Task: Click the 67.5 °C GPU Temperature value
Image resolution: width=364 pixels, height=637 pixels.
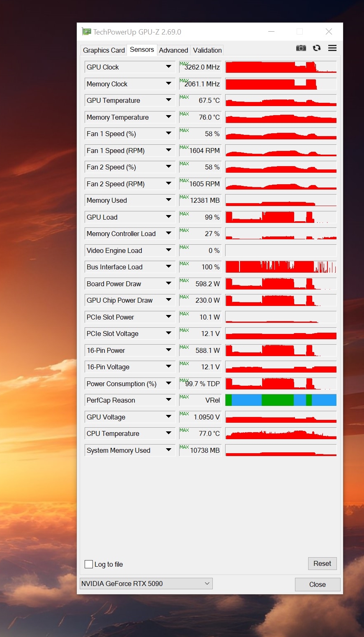Action: pos(200,100)
